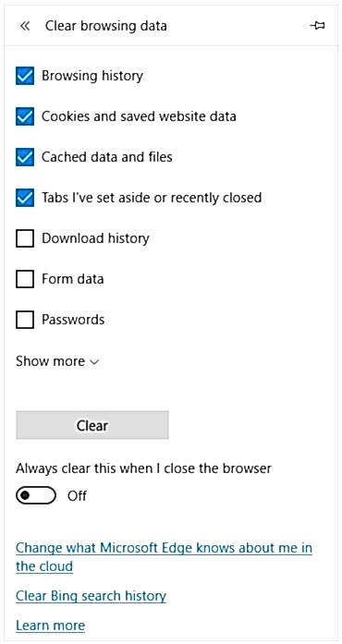
Task: Click the Passwords label text
Action: click(73, 320)
